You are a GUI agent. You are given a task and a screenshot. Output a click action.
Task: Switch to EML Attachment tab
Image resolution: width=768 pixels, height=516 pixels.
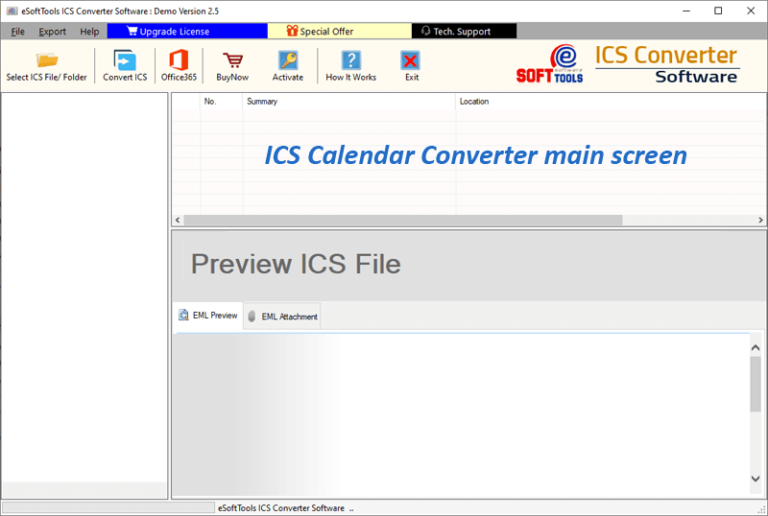[x=282, y=316]
